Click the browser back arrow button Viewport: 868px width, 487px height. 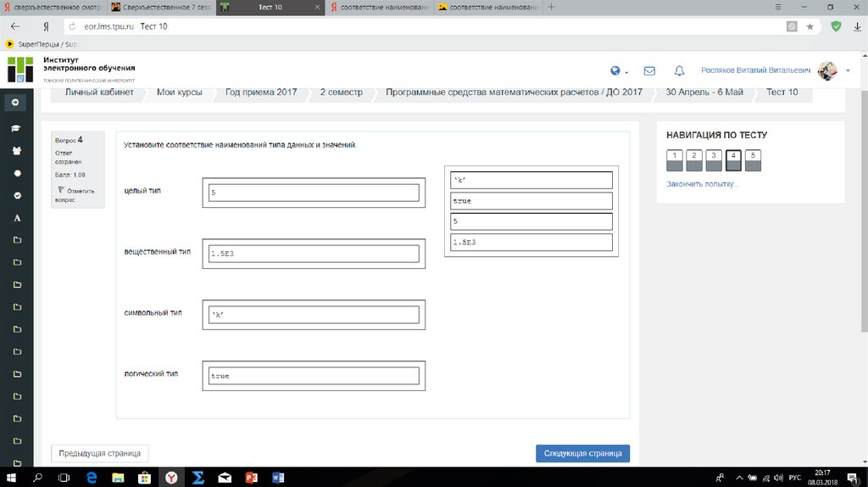14,26
